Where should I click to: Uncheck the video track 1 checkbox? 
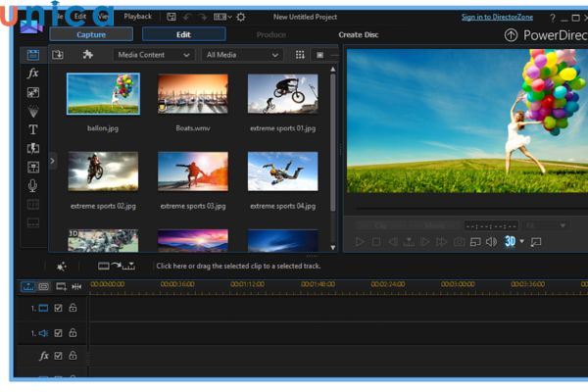(x=58, y=308)
